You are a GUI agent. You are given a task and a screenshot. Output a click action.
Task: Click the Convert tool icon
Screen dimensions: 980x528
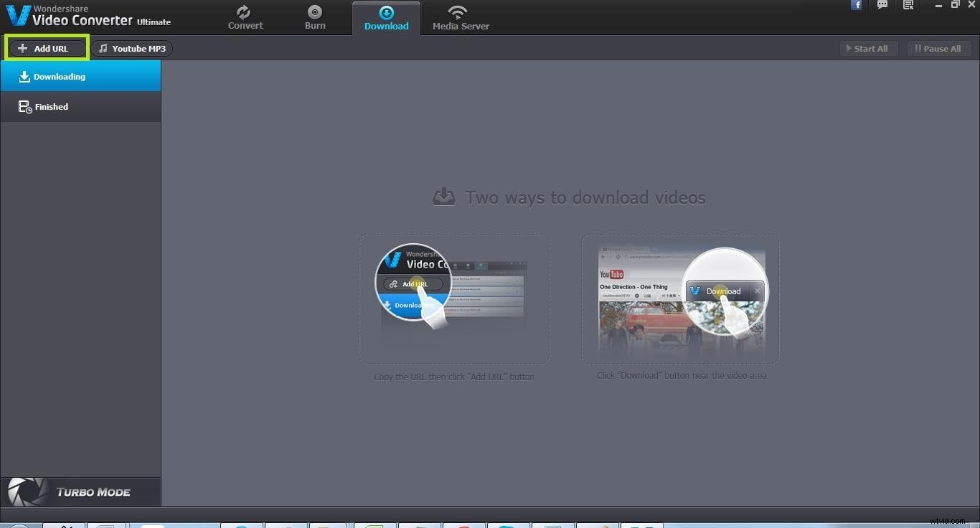[x=245, y=11]
